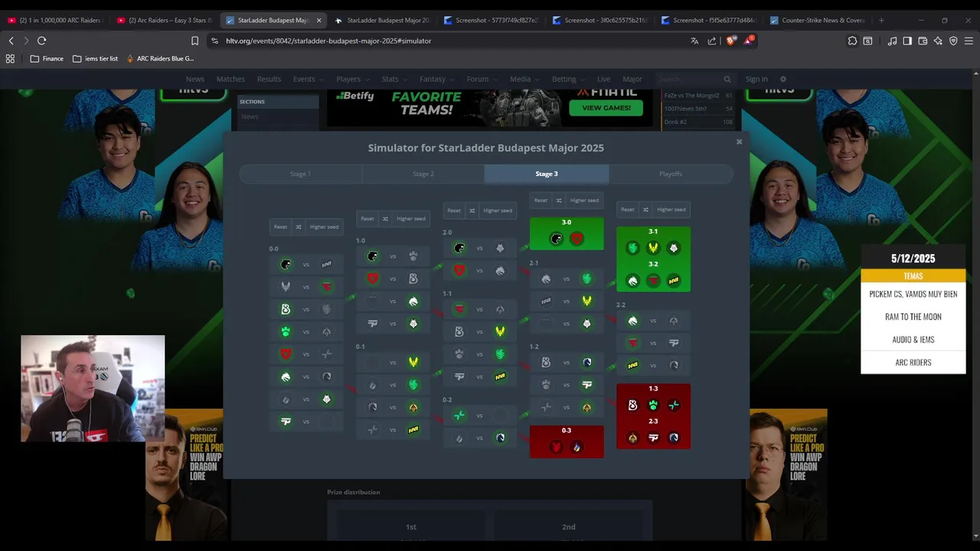Open the browser extensions puzzle icon
Image resolution: width=980 pixels, height=551 pixels.
click(x=852, y=41)
